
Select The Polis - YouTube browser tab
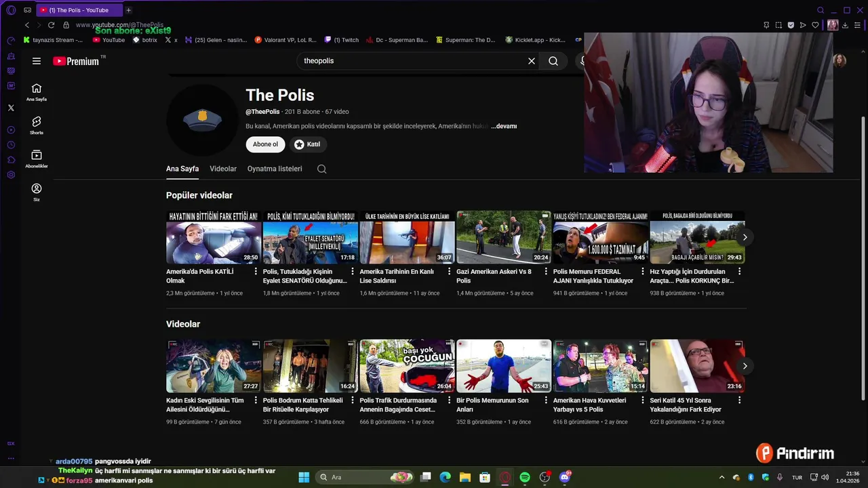click(78, 10)
